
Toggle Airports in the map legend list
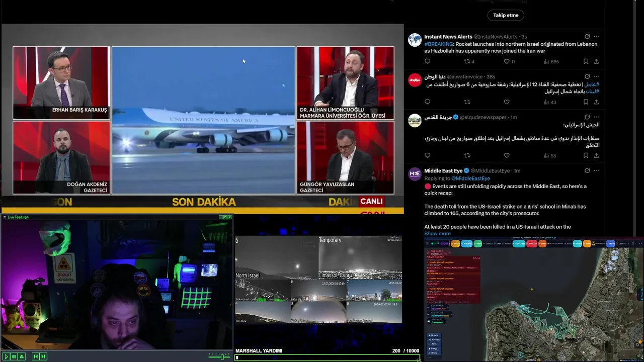click(x=434, y=335)
